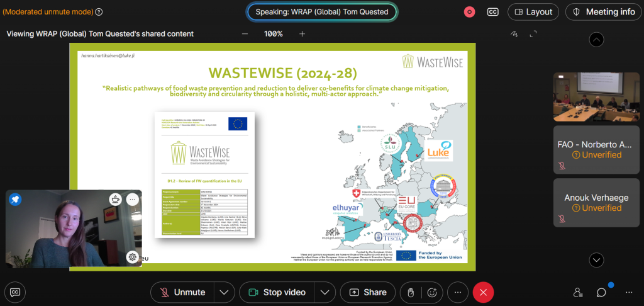Viewport: 644px width, 306px height.
Task: Click the pin icon on self-view video
Action: (x=15, y=199)
